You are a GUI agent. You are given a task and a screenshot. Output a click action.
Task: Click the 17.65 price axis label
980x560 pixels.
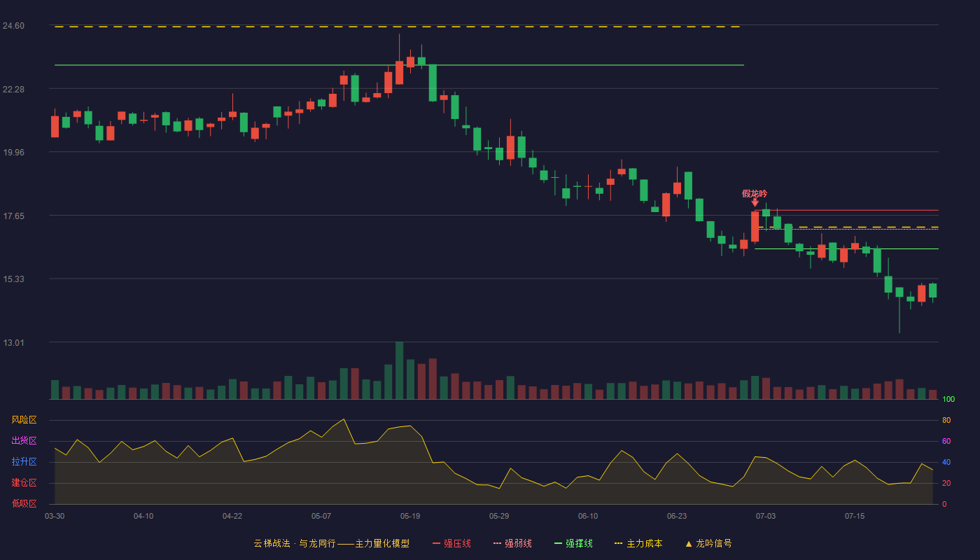pyautogui.click(x=13, y=216)
